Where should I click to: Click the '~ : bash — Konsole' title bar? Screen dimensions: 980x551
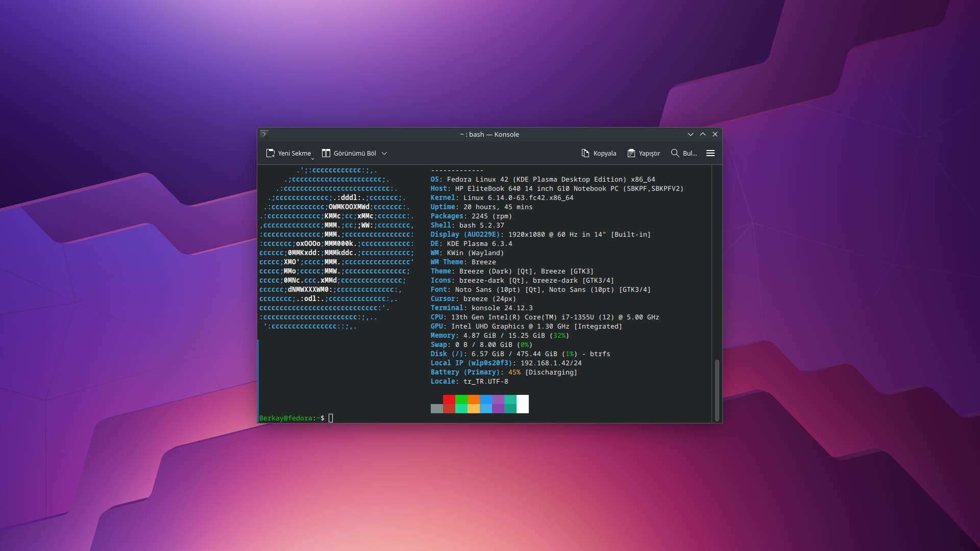489,134
